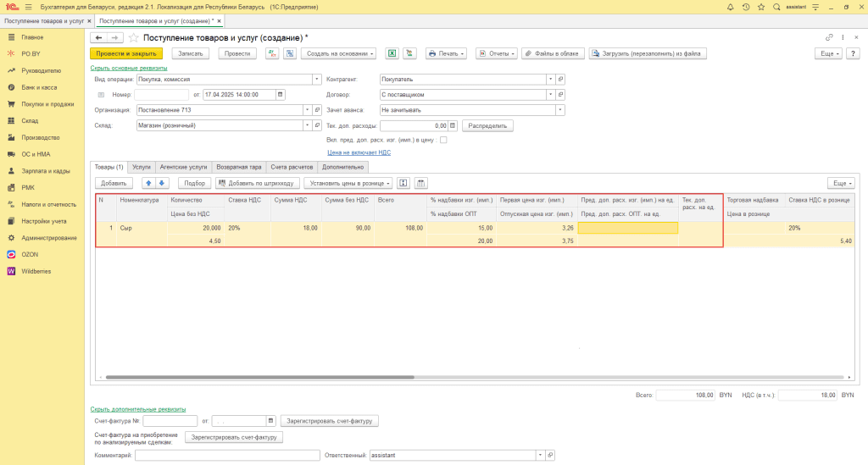Viewport: 868px width, 465px height.
Task: Close the first Поступление товаров и услуг tab
Action: point(89,21)
